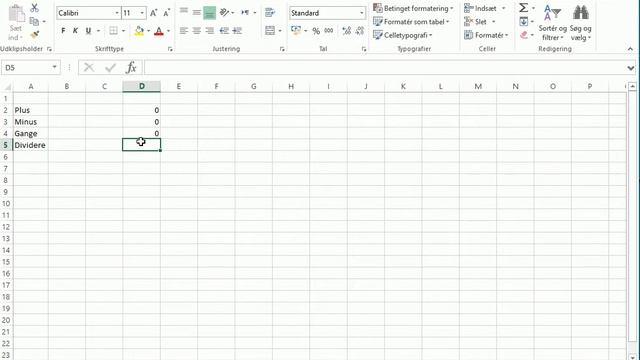Click the Cut scissors icon
This screenshot has height=360, width=640.
(x=35, y=8)
